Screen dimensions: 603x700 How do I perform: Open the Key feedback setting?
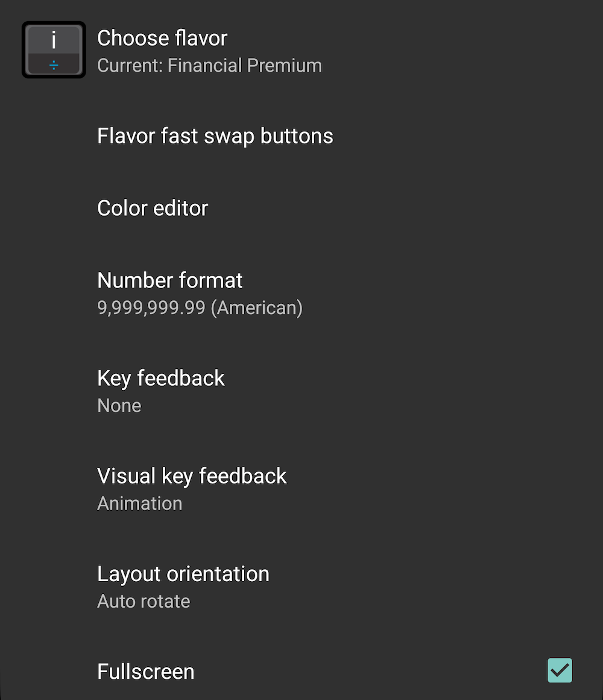point(301,391)
